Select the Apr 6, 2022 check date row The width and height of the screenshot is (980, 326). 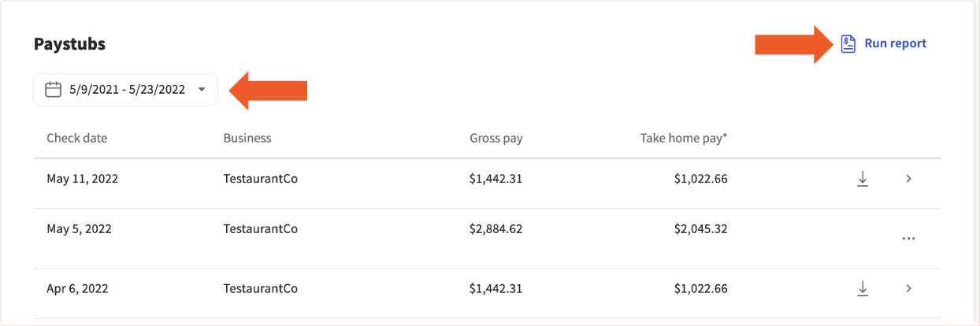tap(78, 289)
